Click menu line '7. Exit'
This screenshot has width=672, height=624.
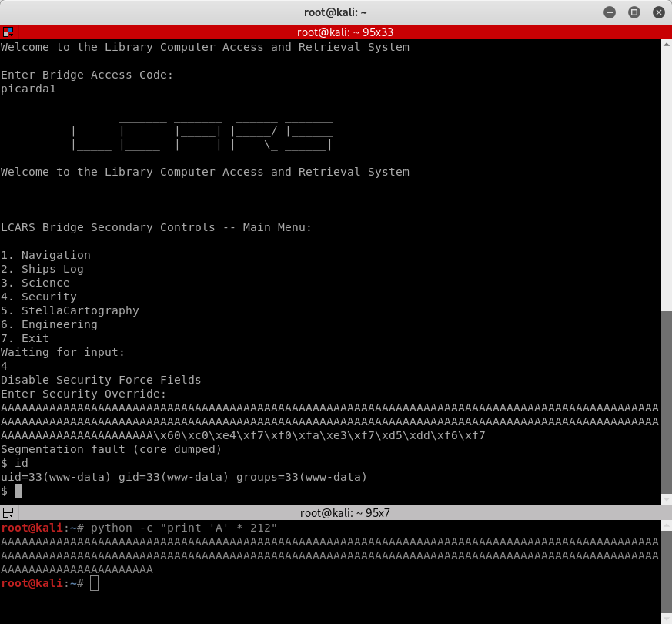pyautogui.click(x=25, y=338)
